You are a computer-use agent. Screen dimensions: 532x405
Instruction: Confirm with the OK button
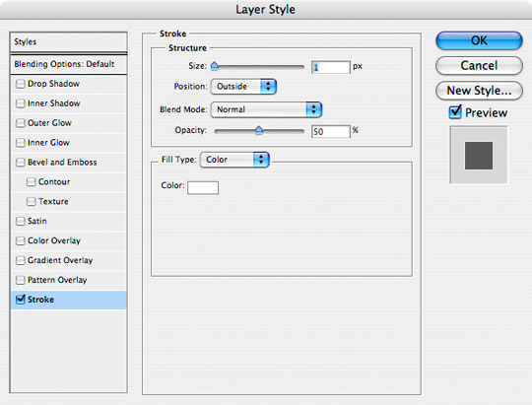coord(479,40)
